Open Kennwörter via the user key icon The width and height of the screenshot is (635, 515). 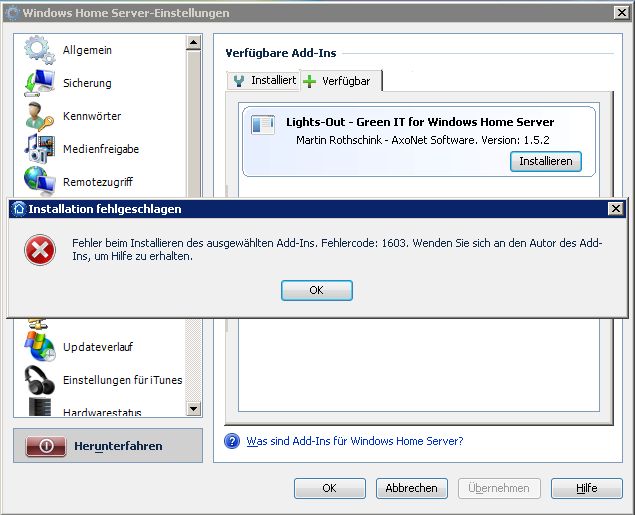[39, 116]
